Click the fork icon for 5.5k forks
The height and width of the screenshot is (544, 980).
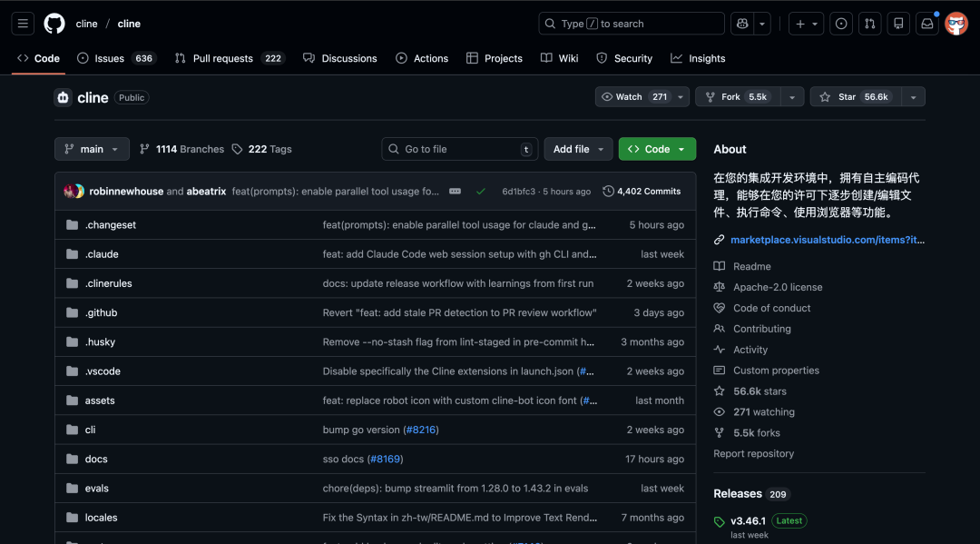point(717,432)
